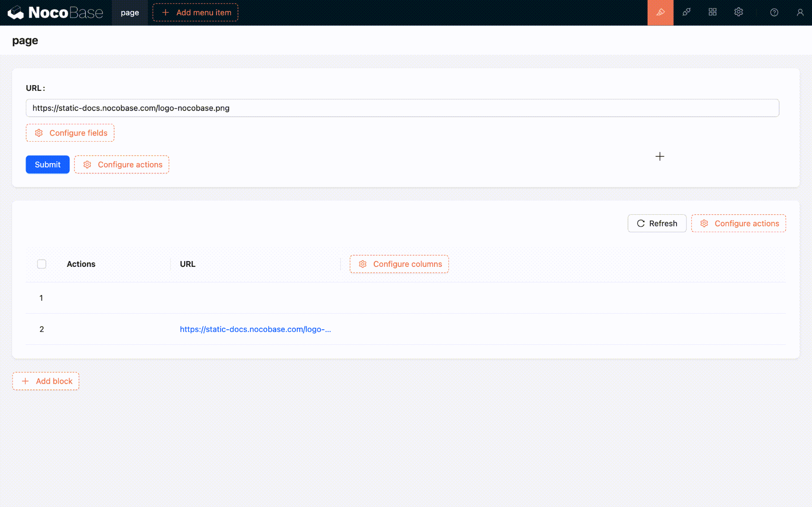Submit the URL form
The width and height of the screenshot is (812, 507).
click(x=48, y=164)
